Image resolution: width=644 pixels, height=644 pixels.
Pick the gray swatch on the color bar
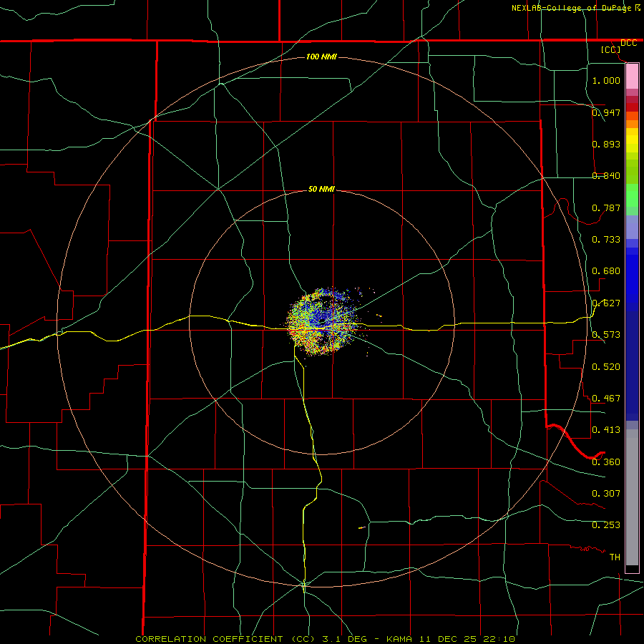pyautogui.click(x=632, y=497)
